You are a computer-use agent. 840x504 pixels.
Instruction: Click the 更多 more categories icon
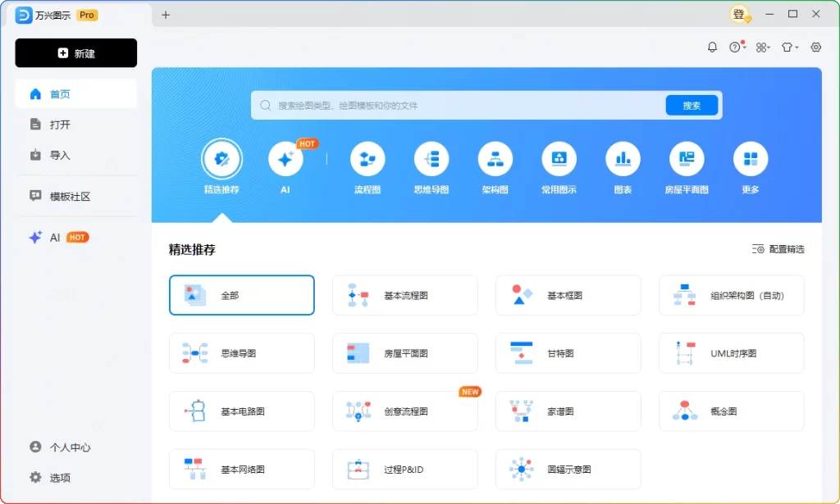click(749, 159)
